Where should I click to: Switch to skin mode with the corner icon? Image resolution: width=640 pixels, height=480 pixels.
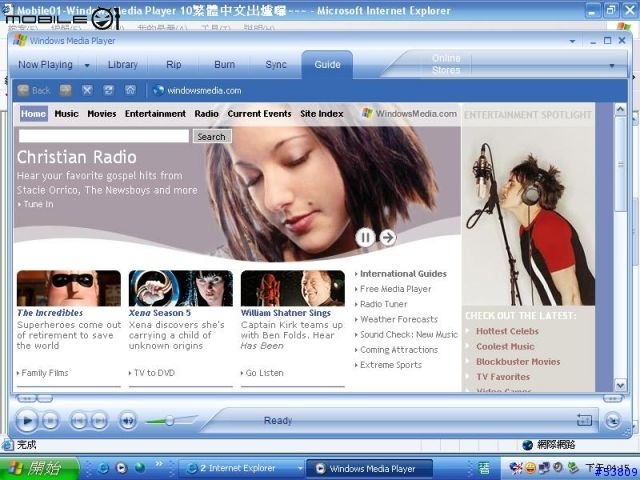[x=612, y=421]
